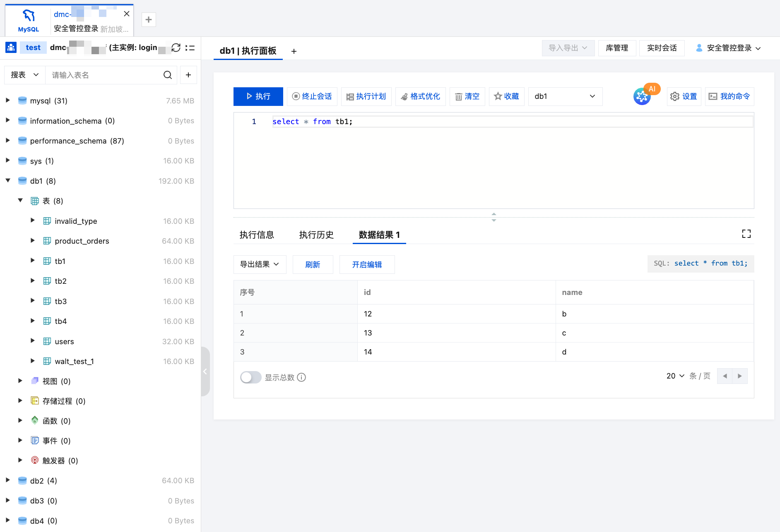Click the list toggle icon beside refresh
Image resolution: width=780 pixels, height=532 pixels.
(190, 48)
